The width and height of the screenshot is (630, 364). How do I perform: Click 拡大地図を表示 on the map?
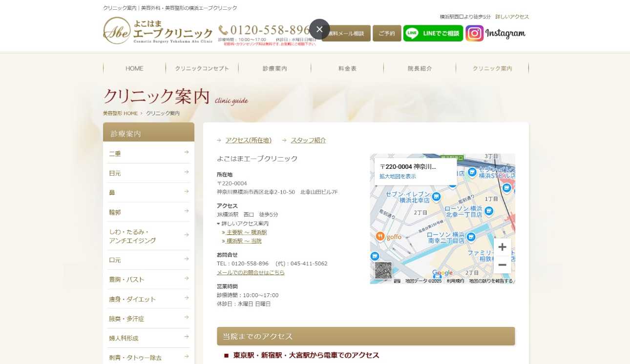pos(398,177)
